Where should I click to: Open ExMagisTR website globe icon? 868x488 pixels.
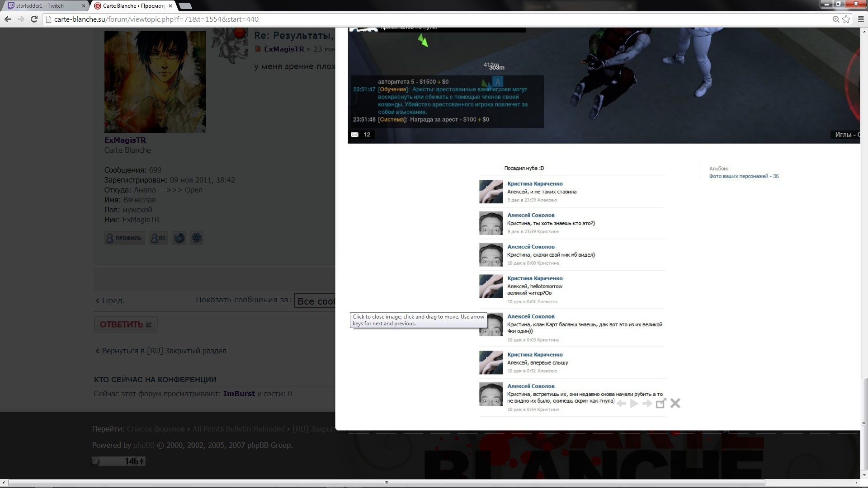(x=179, y=238)
